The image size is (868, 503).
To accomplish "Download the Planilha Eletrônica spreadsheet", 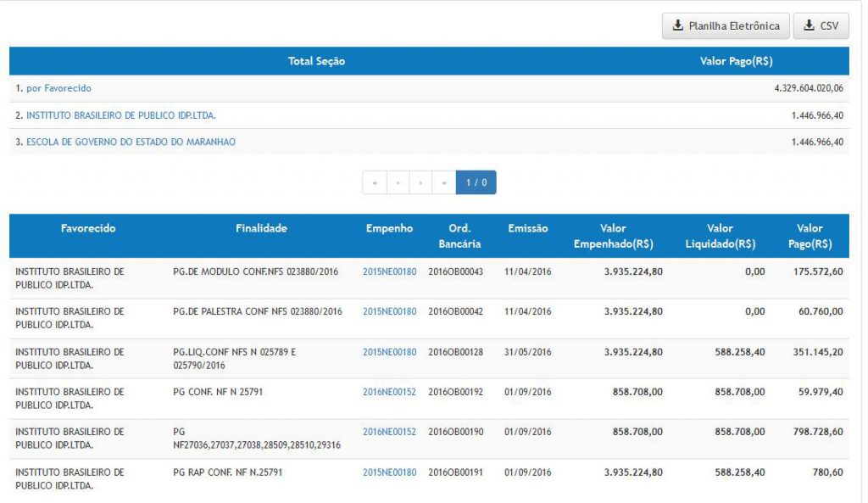I will point(726,26).
